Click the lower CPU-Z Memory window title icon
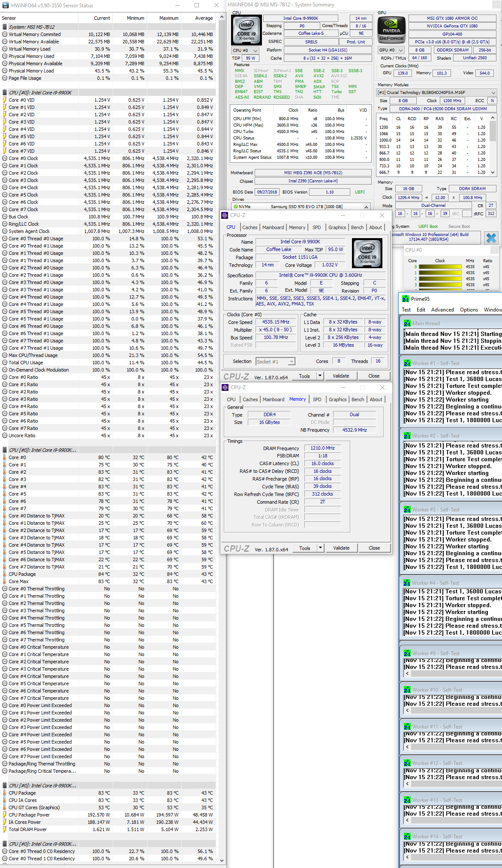The width and height of the screenshot is (502, 868). [x=225, y=387]
